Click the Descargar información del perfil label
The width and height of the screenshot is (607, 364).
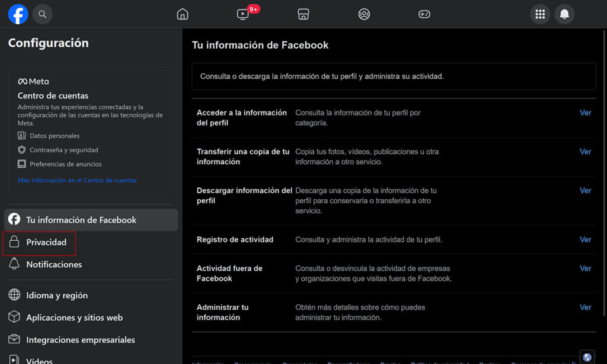click(x=244, y=196)
